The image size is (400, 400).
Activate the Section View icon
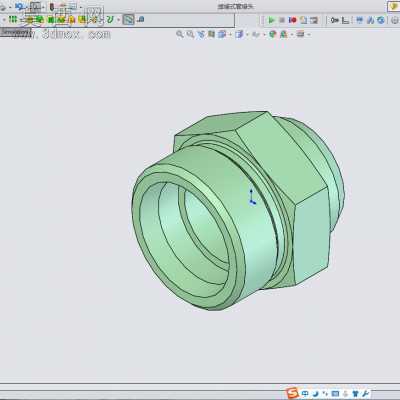(x=211, y=34)
